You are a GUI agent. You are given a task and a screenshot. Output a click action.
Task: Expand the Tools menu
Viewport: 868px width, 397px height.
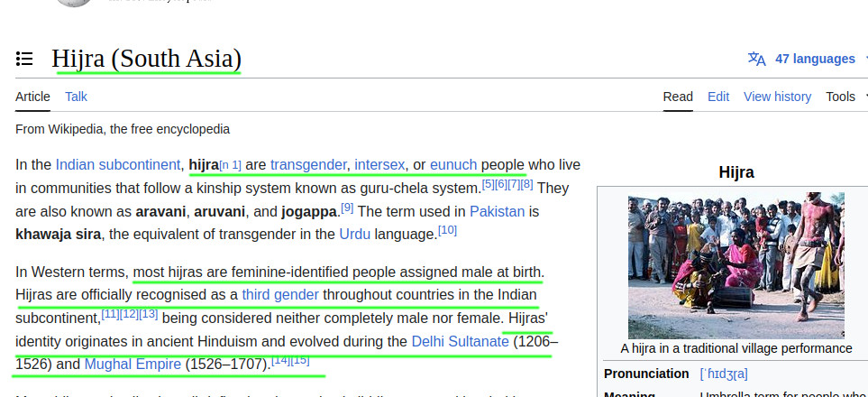840,97
